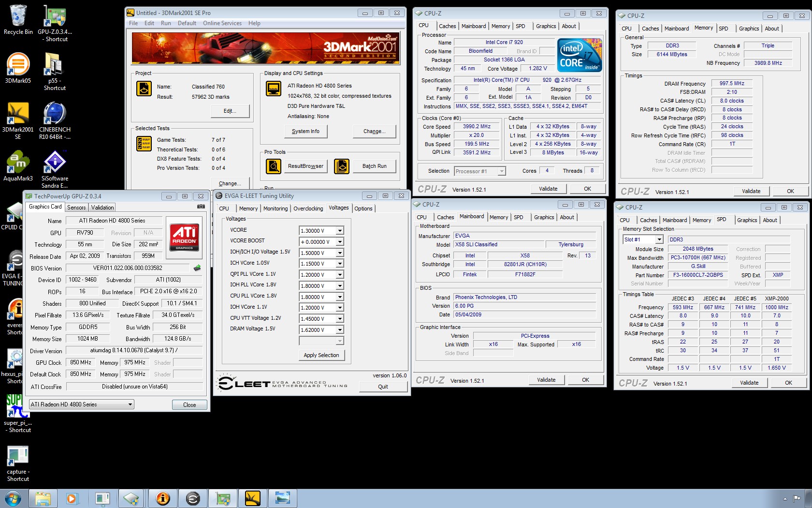Open the CPU VTT Voltage dropdown
This screenshot has height=508, width=812.
tap(340, 319)
